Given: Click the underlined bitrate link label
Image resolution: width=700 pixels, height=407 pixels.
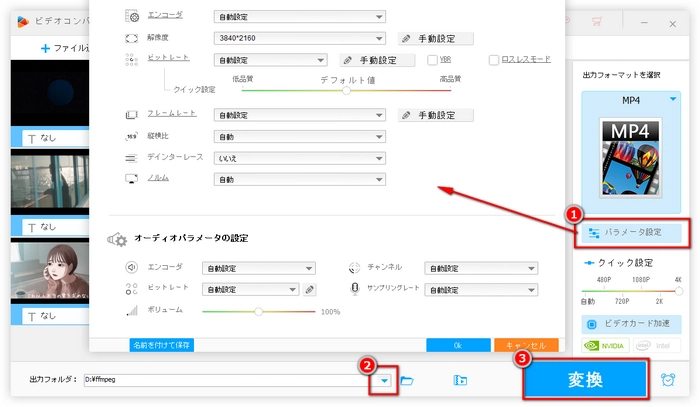Looking at the screenshot, I should tap(168, 57).
